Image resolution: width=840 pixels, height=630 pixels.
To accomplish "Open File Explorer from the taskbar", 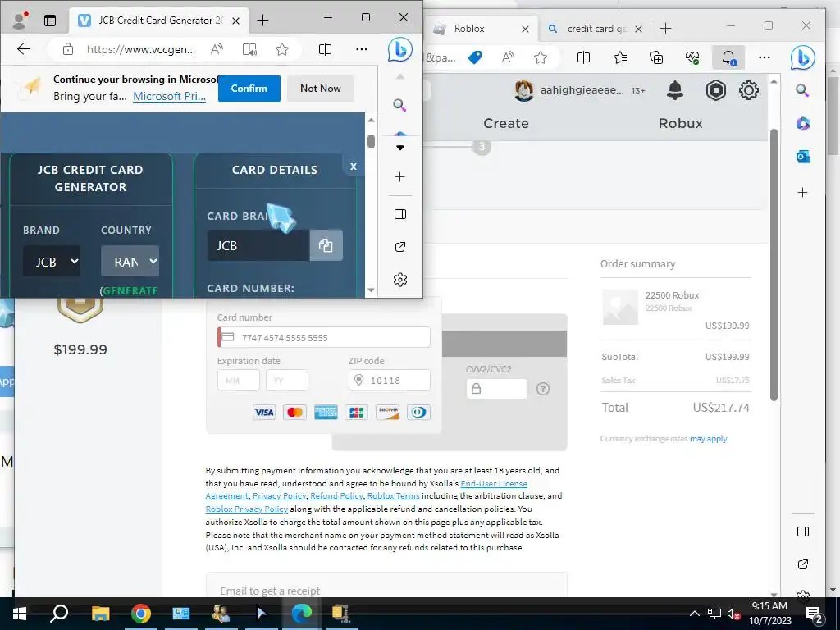I will (100, 614).
